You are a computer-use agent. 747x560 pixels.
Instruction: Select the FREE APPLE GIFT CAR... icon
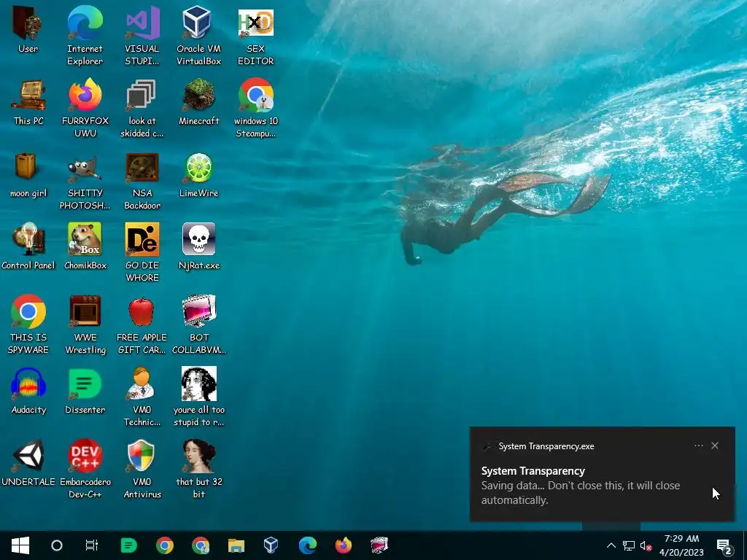tap(142, 324)
